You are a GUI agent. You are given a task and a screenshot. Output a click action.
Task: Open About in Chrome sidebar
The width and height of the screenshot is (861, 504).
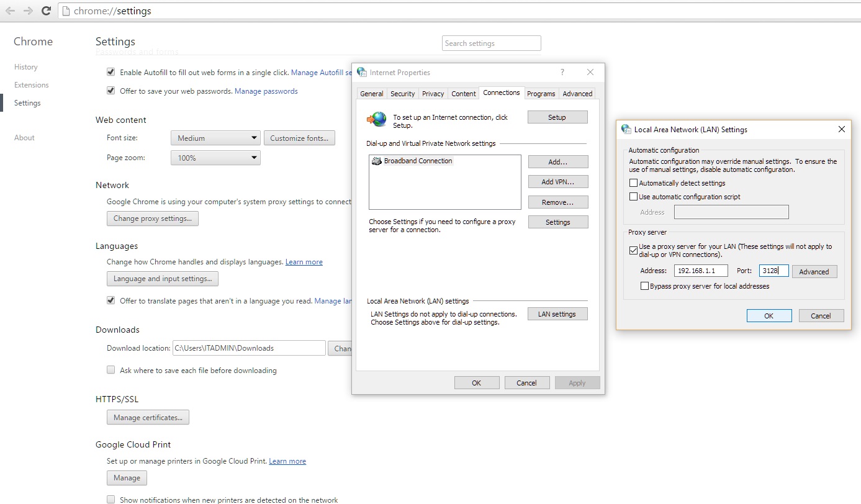[x=24, y=138]
